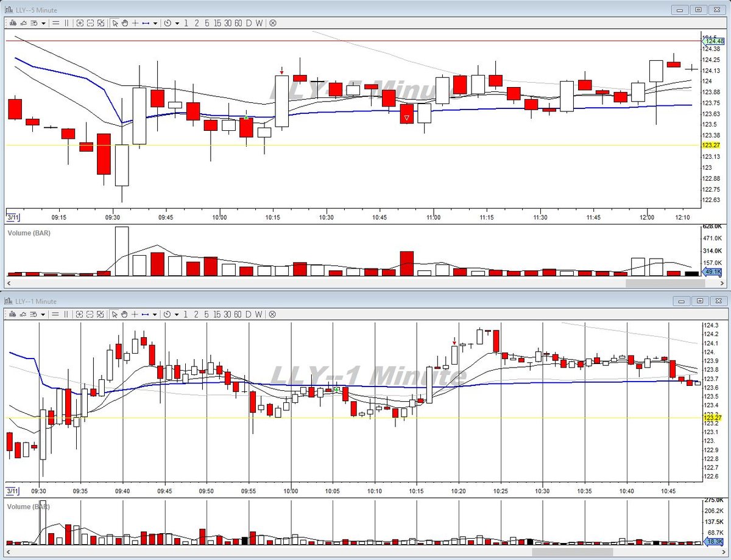This screenshot has width=731, height=560.
Task: Click zoom in icon in 5 Minute toolbar
Action: [x=80, y=23]
